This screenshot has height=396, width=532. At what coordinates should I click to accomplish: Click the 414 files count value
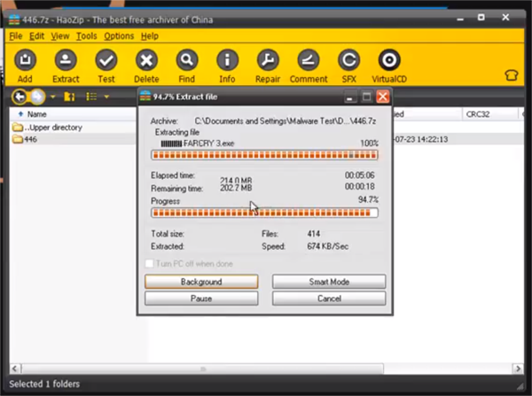314,234
